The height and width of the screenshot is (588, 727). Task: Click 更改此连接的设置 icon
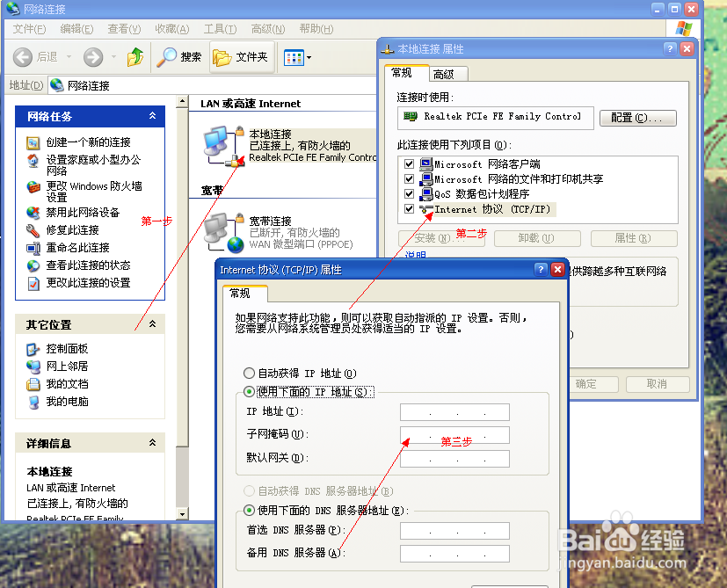[x=33, y=283]
